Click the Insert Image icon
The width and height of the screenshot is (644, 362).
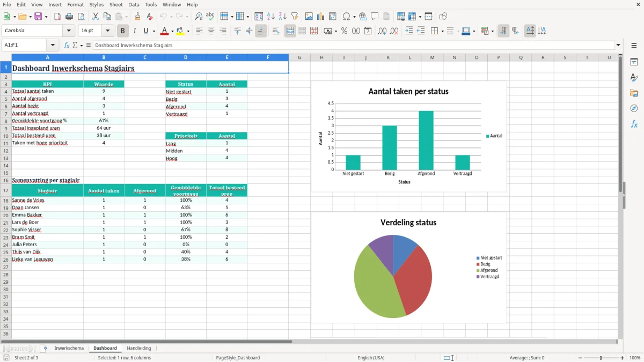pyautogui.click(x=309, y=17)
